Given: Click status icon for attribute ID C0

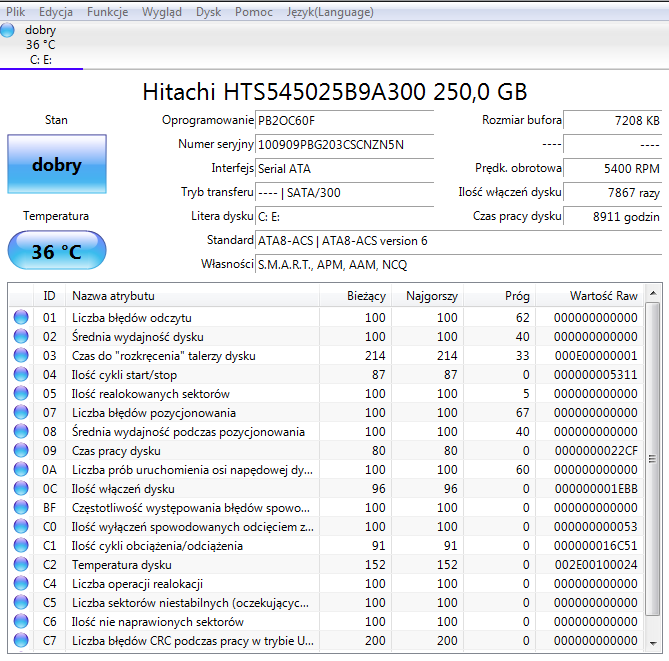Looking at the screenshot, I should pyautogui.click(x=21, y=526).
